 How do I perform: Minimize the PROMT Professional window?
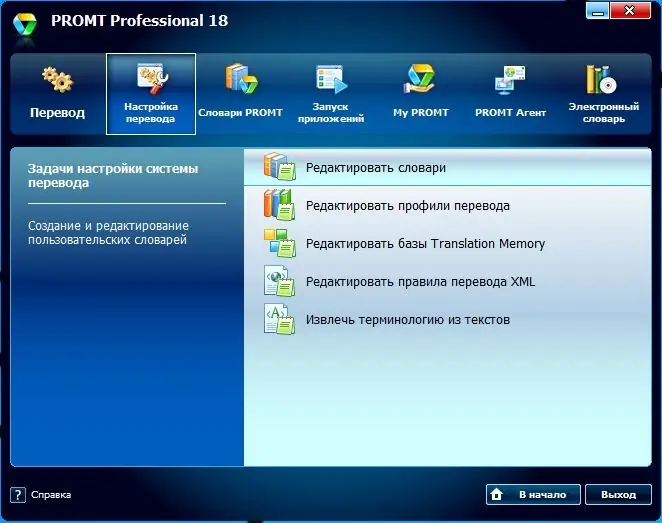pyautogui.click(x=597, y=11)
